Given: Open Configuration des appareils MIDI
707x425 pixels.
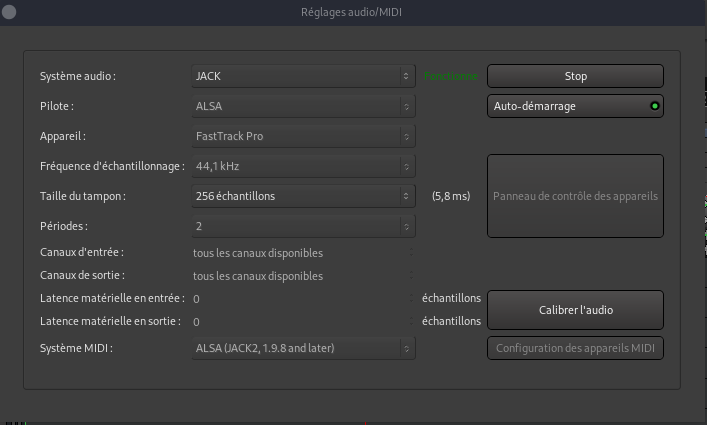Looking at the screenshot, I should pyautogui.click(x=575, y=348).
